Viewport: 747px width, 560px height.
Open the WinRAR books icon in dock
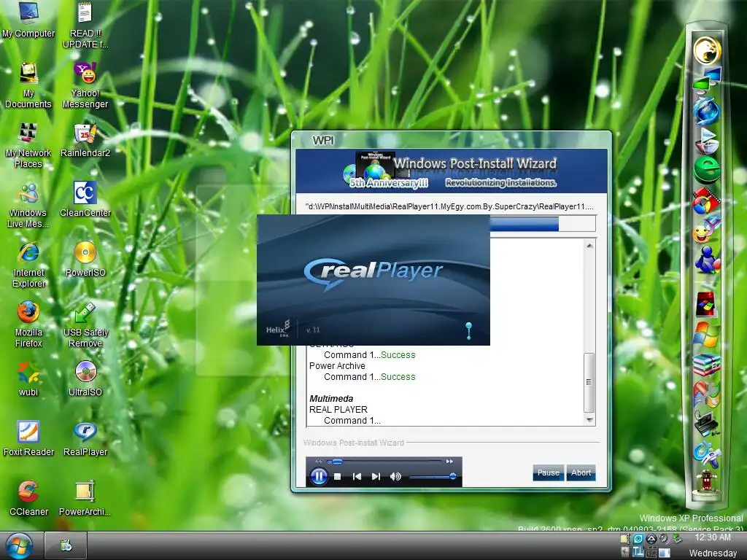click(707, 365)
